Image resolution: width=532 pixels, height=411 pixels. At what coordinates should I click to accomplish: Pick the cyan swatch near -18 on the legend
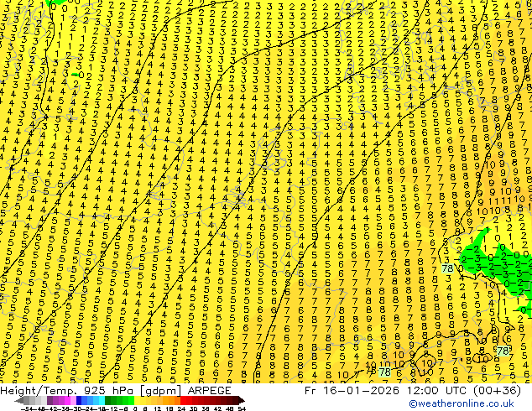pos(102,400)
